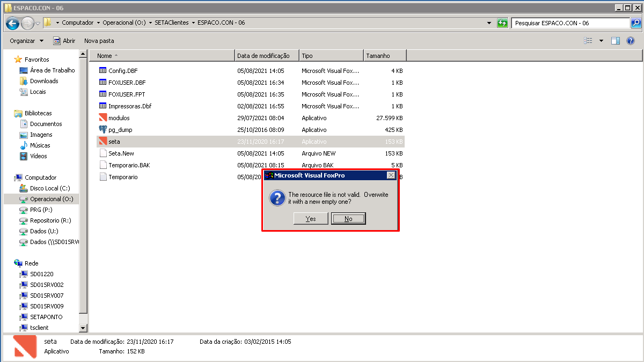Image resolution: width=644 pixels, height=362 pixels.
Task: Select the seta application icon in list
Action: 103,142
